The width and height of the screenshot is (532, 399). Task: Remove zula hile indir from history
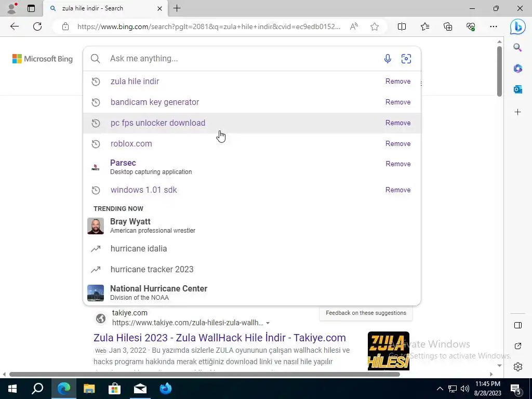point(398,82)
